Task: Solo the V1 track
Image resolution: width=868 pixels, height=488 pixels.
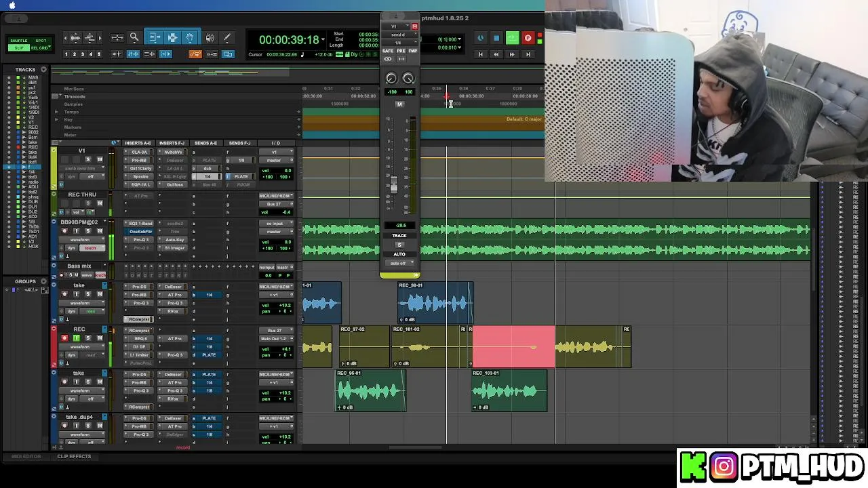Action: [x=87, y=160]
